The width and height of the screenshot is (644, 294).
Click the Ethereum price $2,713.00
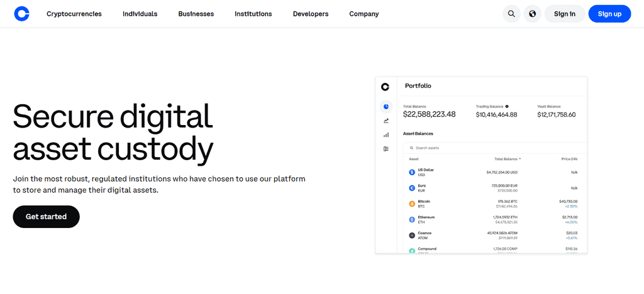pyautogui.click(x=570, y=217)
